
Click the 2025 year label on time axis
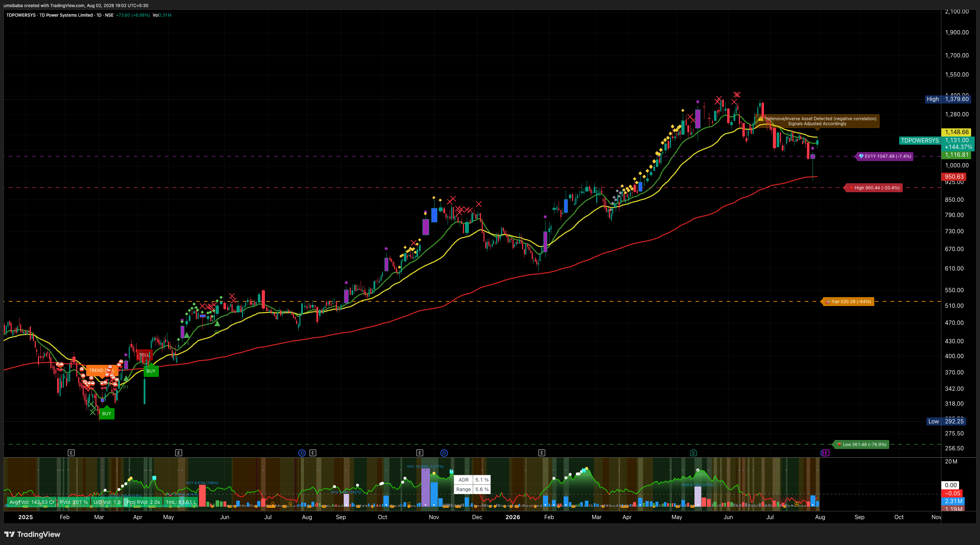point(26,517)
